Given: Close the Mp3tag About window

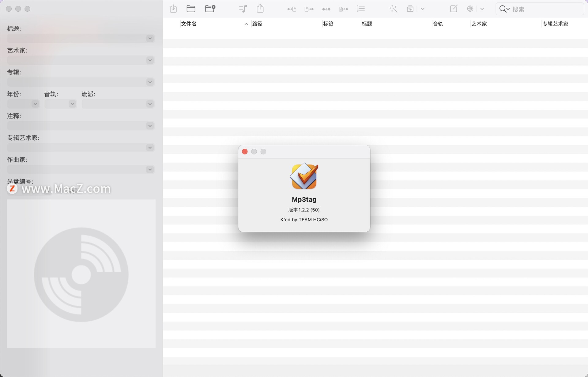Looking at the screenshot, I should 245,152.
